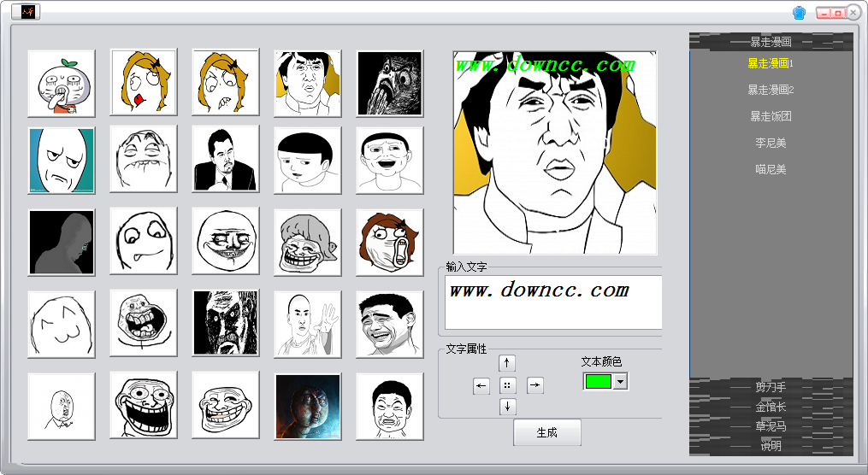Open the text color dropdown arrow
The width and height of the screenshot is (868, 475).
click(621, 382)
